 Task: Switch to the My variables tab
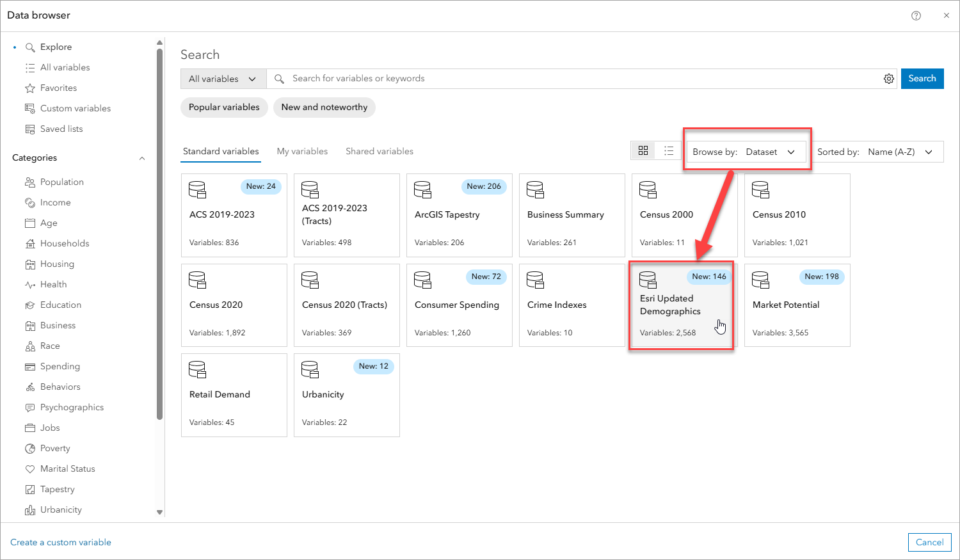(x=302, y=151)
